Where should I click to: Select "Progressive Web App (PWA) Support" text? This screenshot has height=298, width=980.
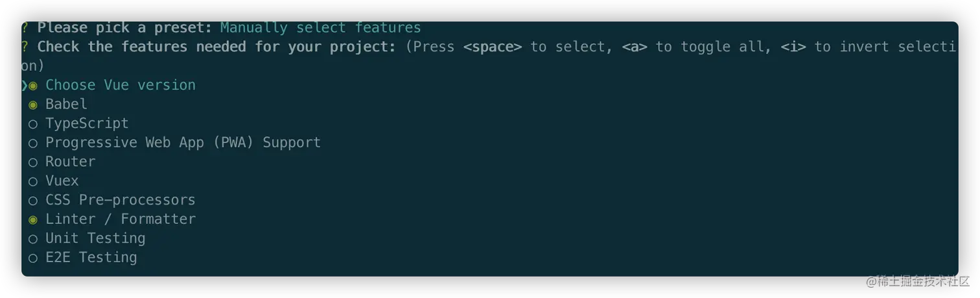183,142
